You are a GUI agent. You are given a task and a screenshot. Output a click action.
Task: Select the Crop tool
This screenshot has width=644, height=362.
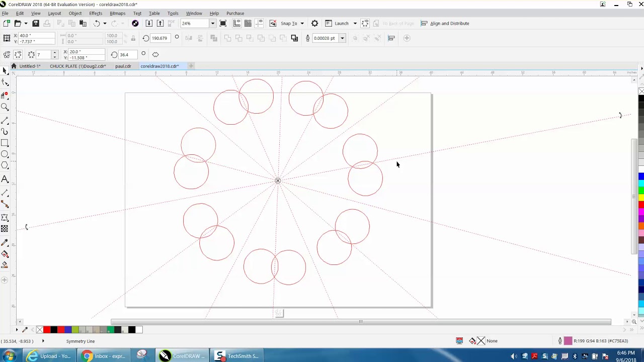click(5, 95)
